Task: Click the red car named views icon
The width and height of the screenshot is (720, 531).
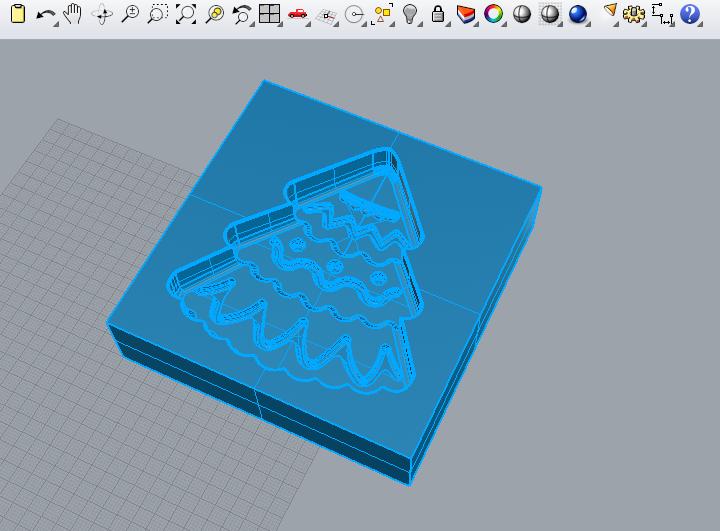Action: (x=298, y=14)
